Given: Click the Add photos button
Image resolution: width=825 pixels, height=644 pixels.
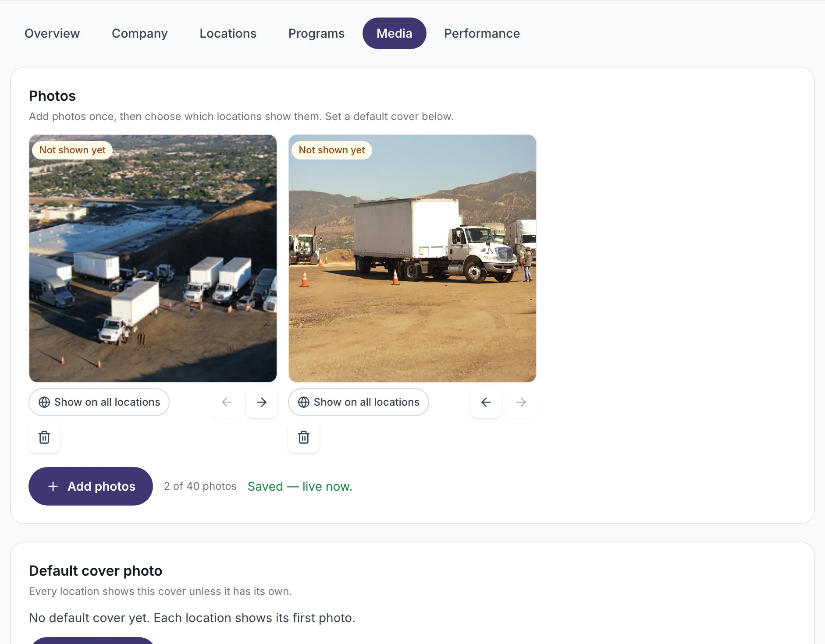Looking at the screenshot, I should pos(91,486).
